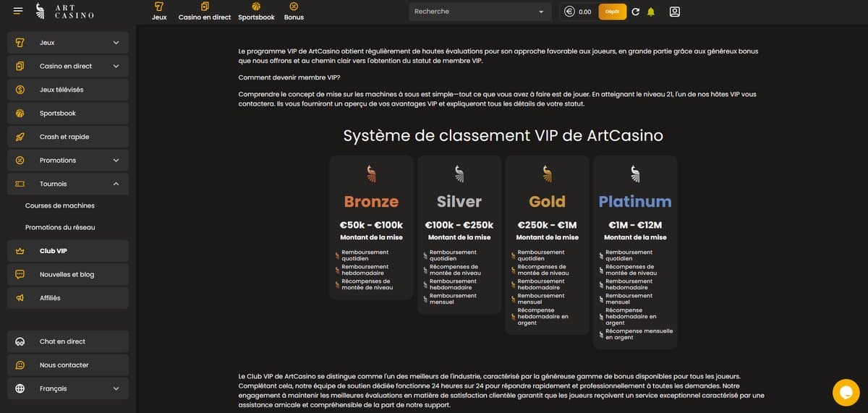868x413 pixels.
Task: Click the Jeux télévisés dollar icon
Action: click(x=20, y=90)
